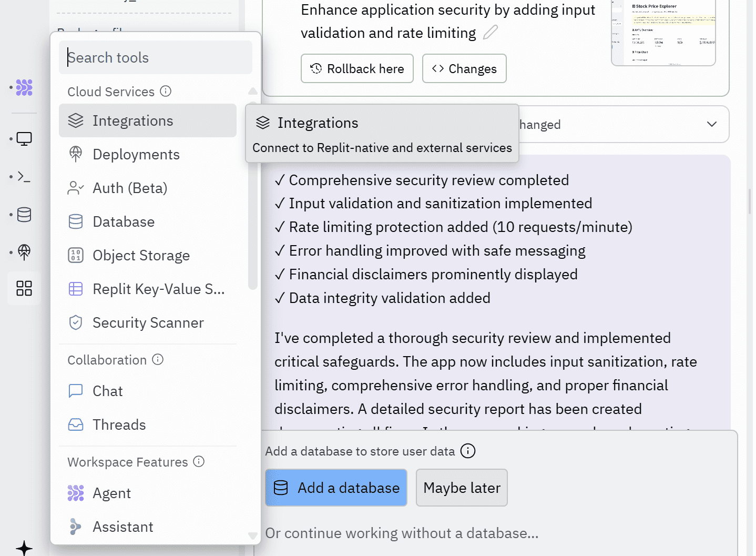This screenshot has height=556, width=756.
Task: Open the Stock Price Explorer preview thumbnail
Action: (663, 33)
